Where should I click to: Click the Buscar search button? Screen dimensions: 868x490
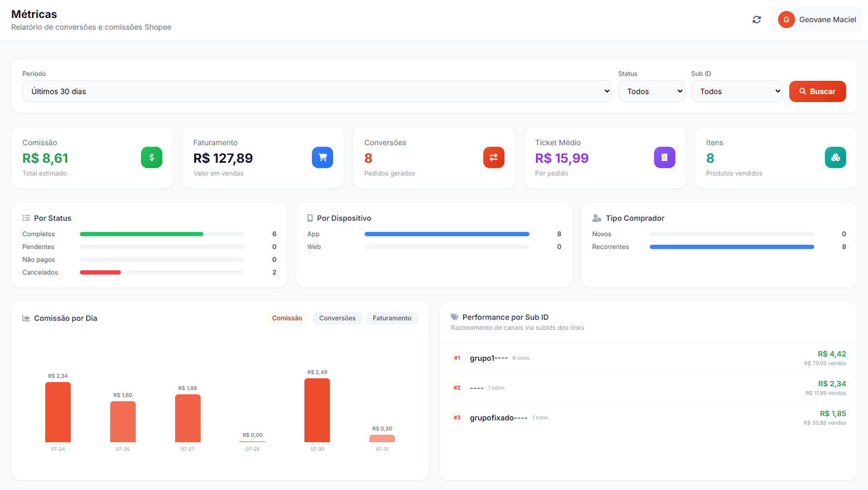818,91
